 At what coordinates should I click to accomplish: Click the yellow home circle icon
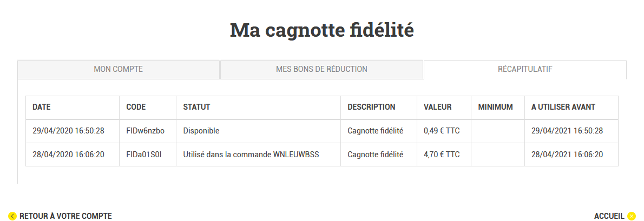[x=632, y=216]
